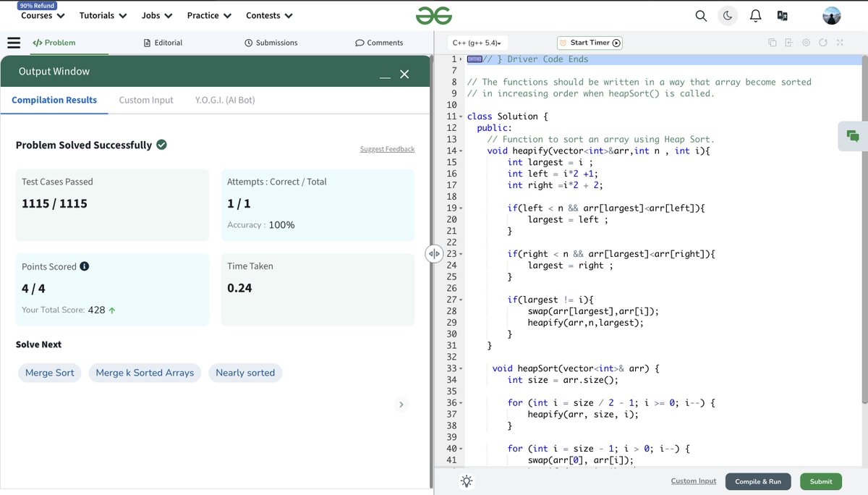Submit the solution
This screenshot has height=495, width=868.
point(821,481)
